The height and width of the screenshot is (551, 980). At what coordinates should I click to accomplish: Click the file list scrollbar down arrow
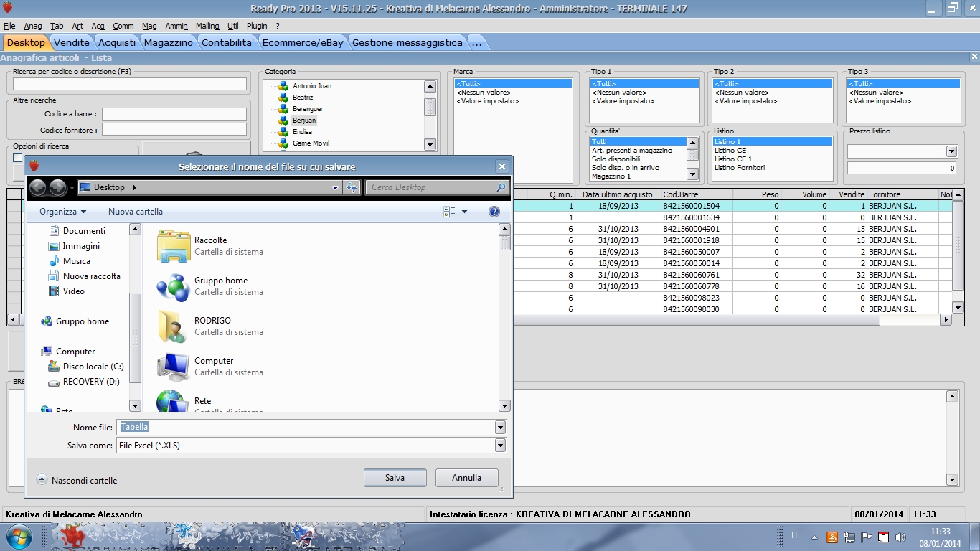(504, 406)
